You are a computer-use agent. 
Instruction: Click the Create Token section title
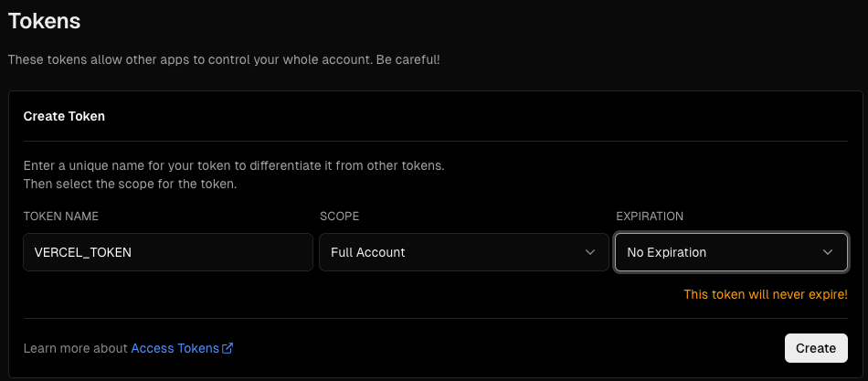(64, 116)
